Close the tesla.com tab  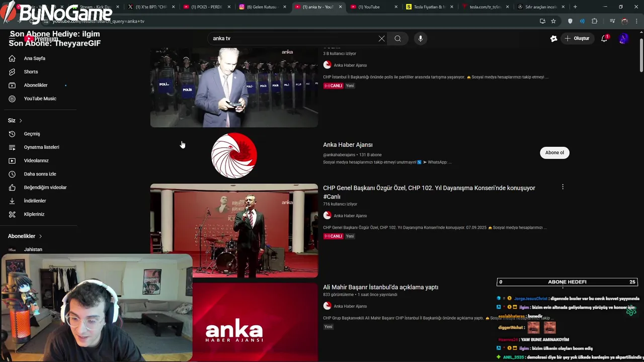click(x=507, y=7)
